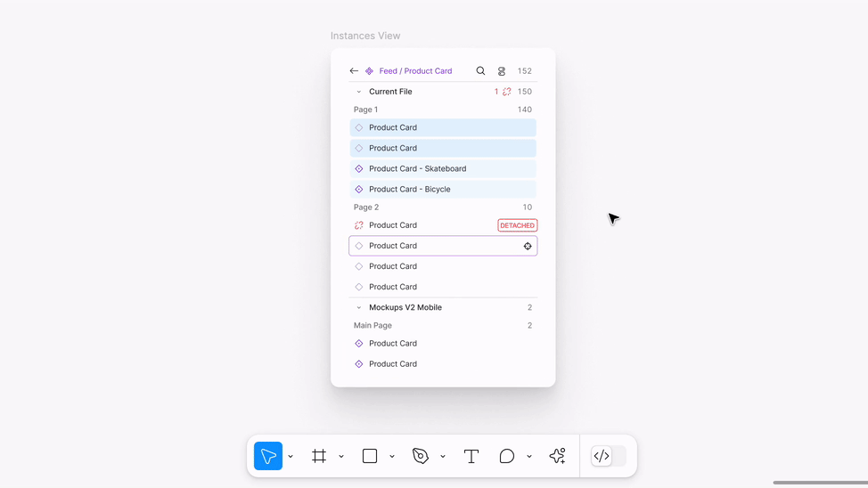Open shape tools dropdown arrow
The width and height of the screenshot is (868, 488).
click(392, 457)
